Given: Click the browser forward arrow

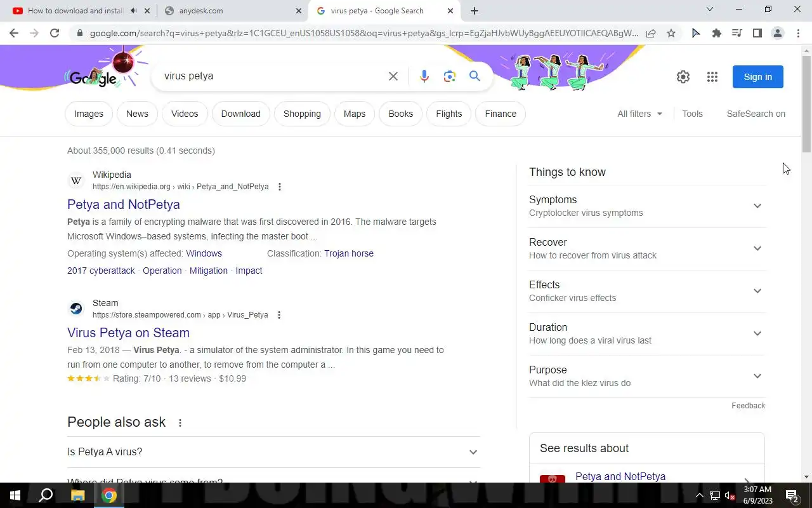Looking at the screenshot, I should click(34, 33).
